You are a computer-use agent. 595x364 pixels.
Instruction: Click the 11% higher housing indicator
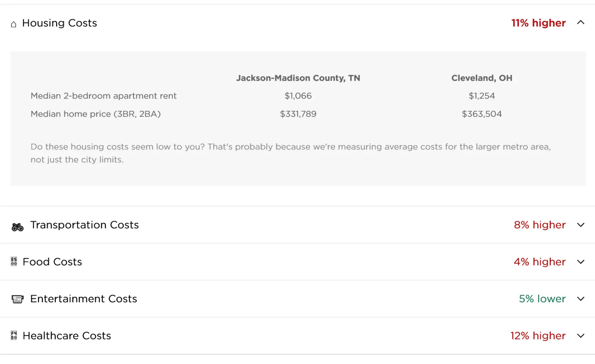[x=538, y=23]
